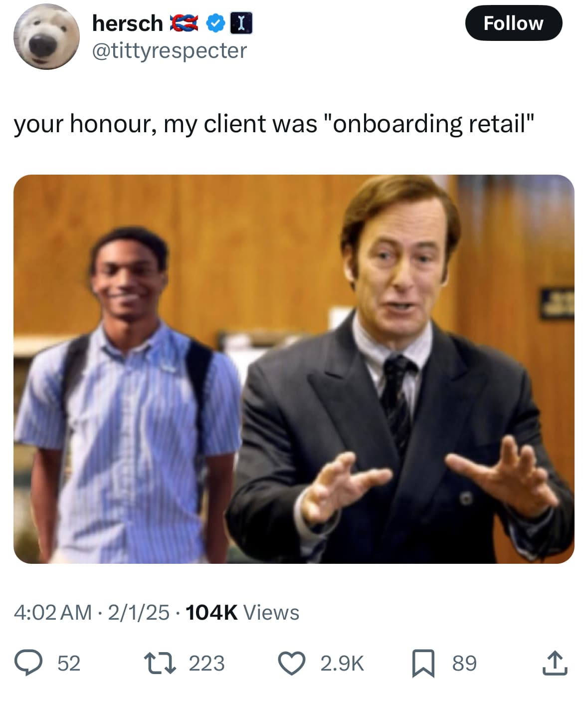588x708 pixels.
Task: Click the 4:02 AM timestamp
Action: click(x=53, y=612)
